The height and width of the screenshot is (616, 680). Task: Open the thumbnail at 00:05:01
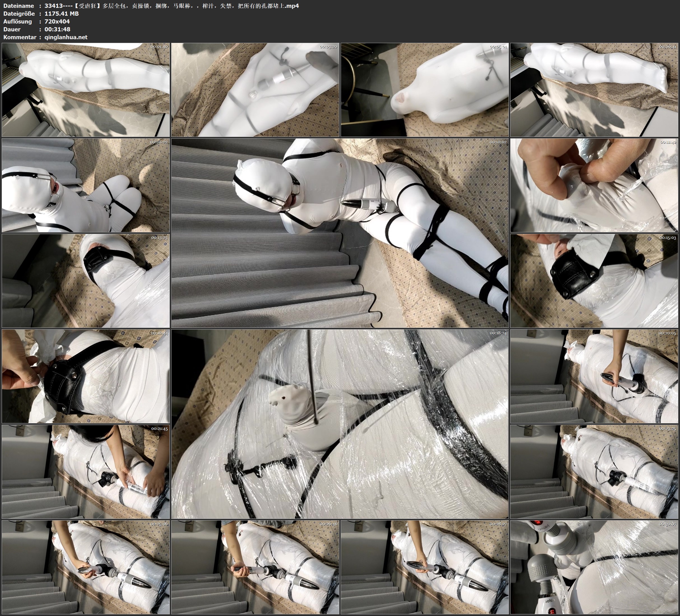pyautogui.click(x=425, y=90)
